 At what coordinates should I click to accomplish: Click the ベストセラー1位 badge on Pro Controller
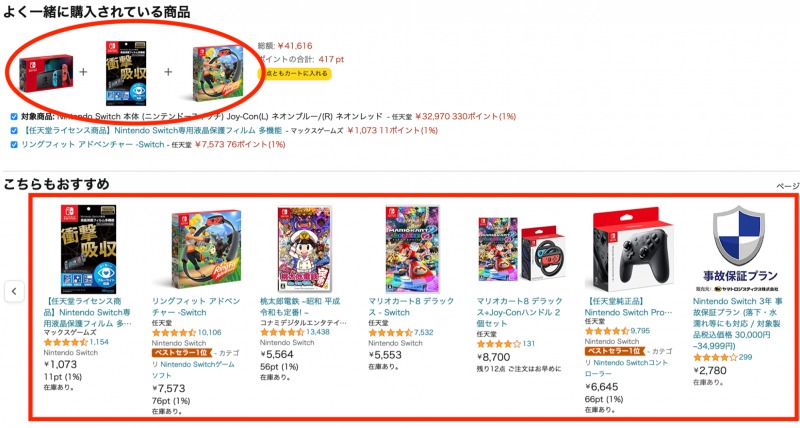[x=613, y=351]
